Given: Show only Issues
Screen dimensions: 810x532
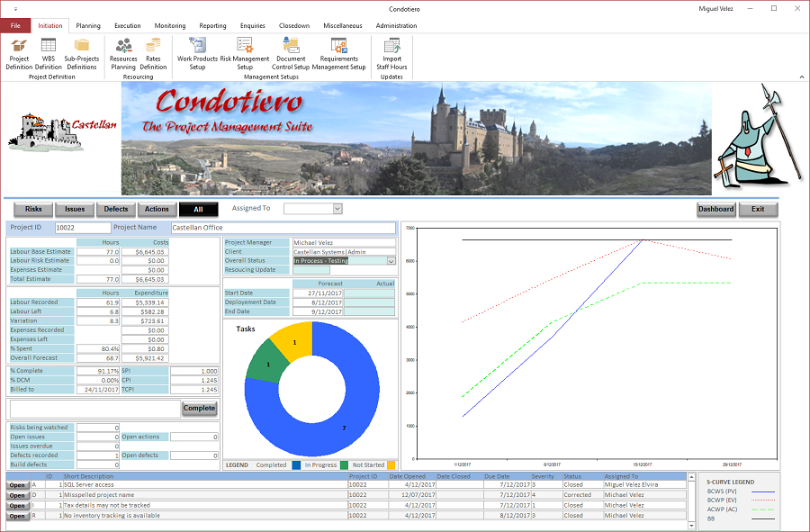Looking at the screenshot, I should (75, 209).
